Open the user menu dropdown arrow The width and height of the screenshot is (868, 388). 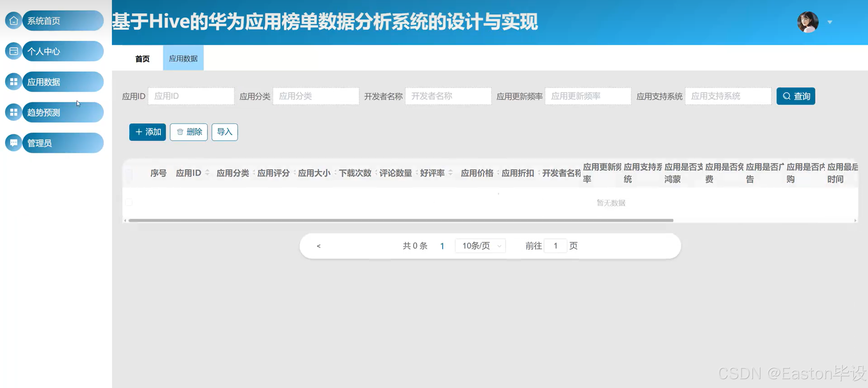830,22
